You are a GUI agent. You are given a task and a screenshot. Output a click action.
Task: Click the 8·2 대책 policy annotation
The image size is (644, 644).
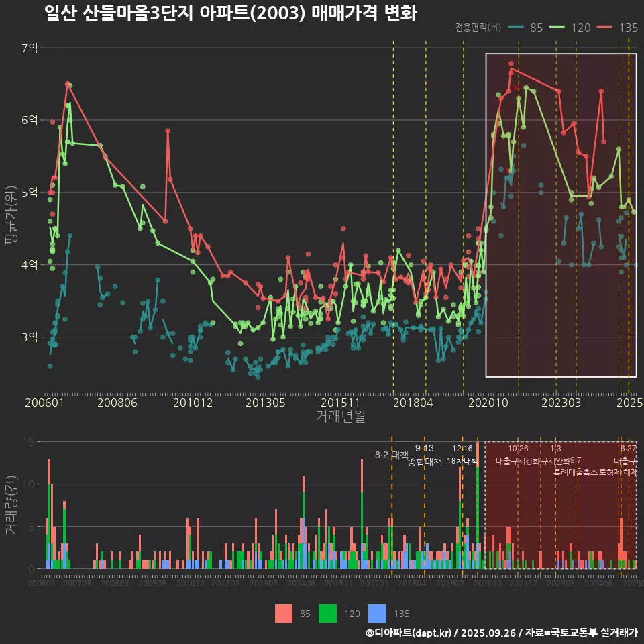(x=392, y=455)
